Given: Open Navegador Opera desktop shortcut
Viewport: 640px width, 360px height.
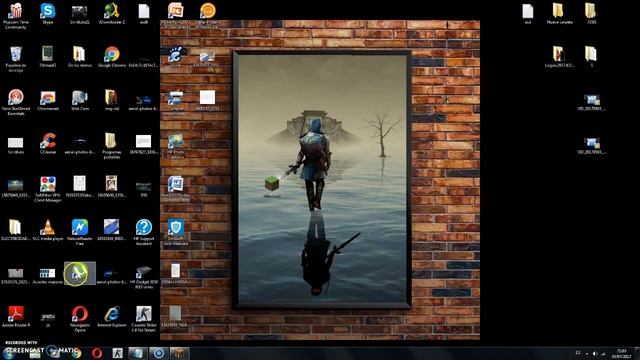Looking at the screenshot, I should point(80,318).
